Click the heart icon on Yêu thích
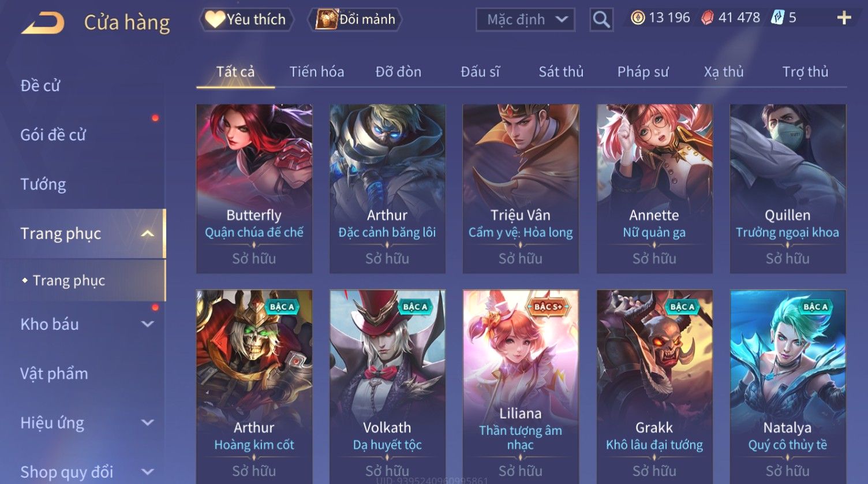 215,20
